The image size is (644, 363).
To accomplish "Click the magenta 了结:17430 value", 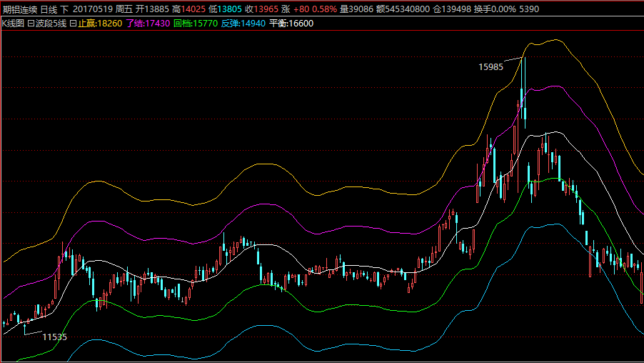I will tap(148, 24).
